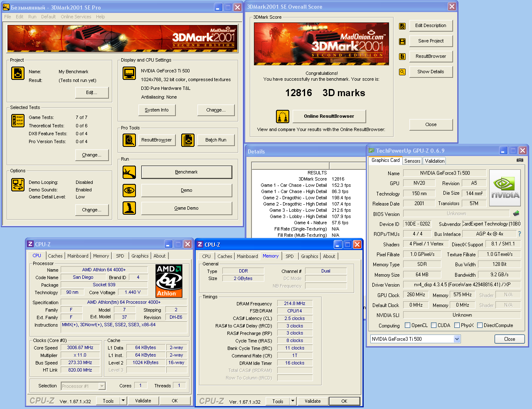
Task: Click the NVIDIA logo in GPU-Z
Action: (505, 188)
